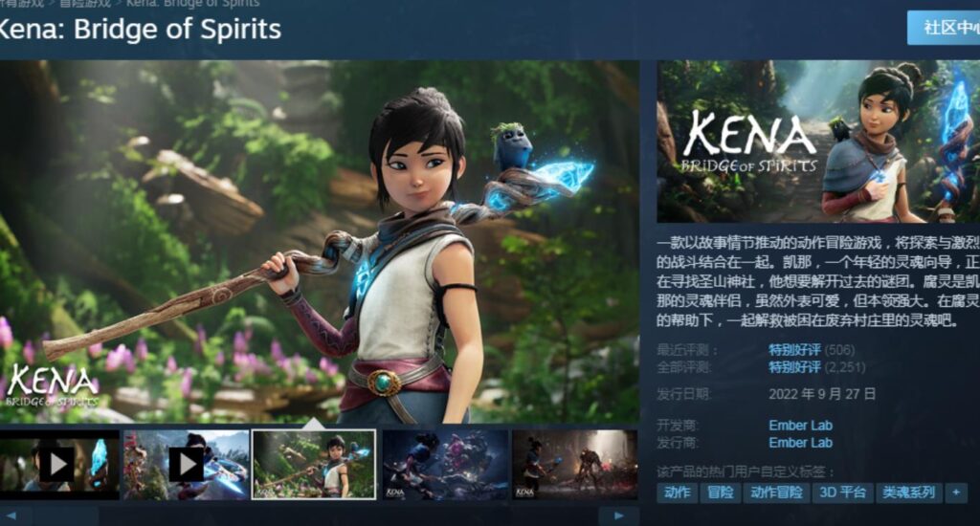
Task: Open the 动作 tag
Action: point(677,493)
